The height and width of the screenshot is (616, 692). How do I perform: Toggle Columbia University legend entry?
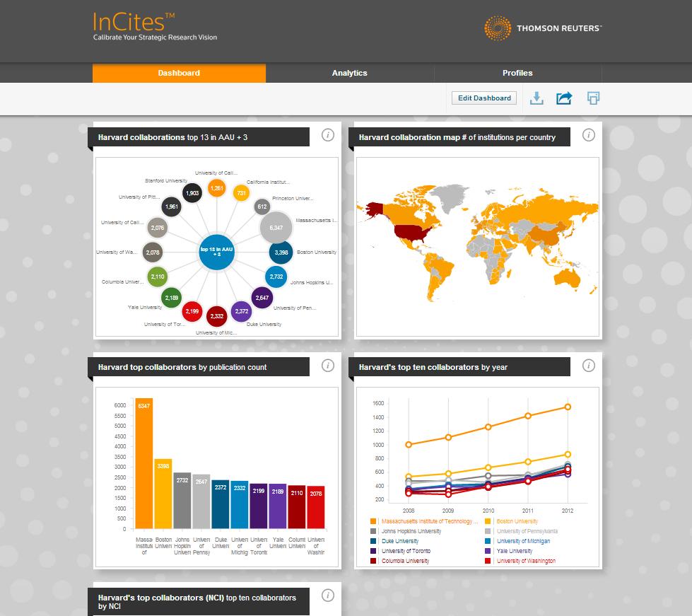pyautogui.click(x=405, y=561)
